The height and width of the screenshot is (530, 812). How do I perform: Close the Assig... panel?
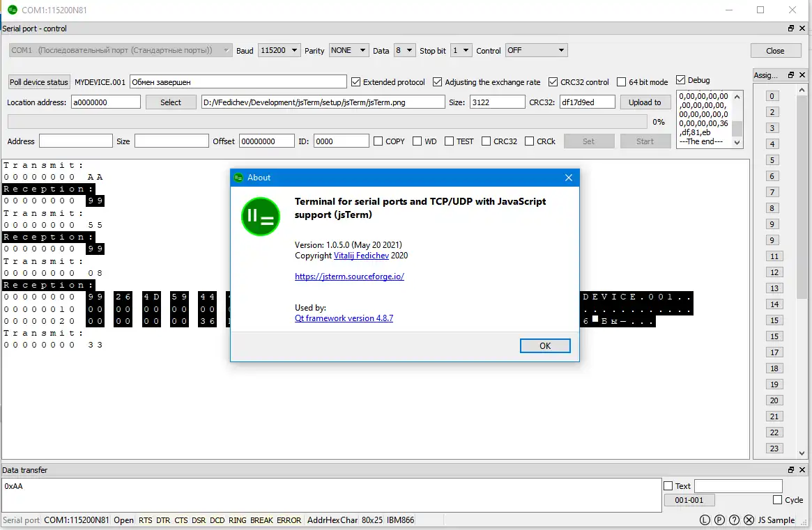[802, 75]
